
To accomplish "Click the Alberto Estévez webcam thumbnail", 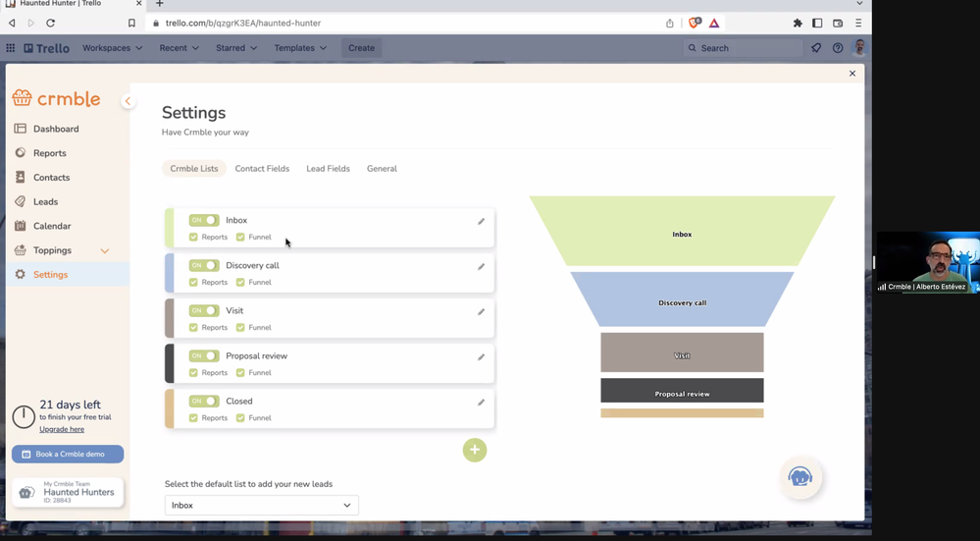I will pyautogui.click(x=928, y=262).
